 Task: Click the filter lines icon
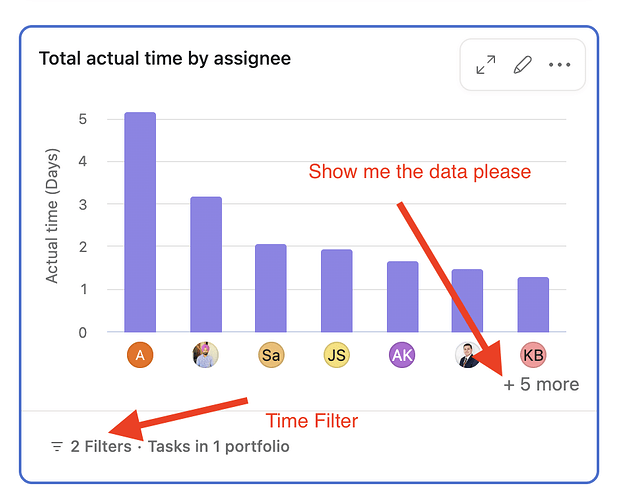click(x=57, y=446)
